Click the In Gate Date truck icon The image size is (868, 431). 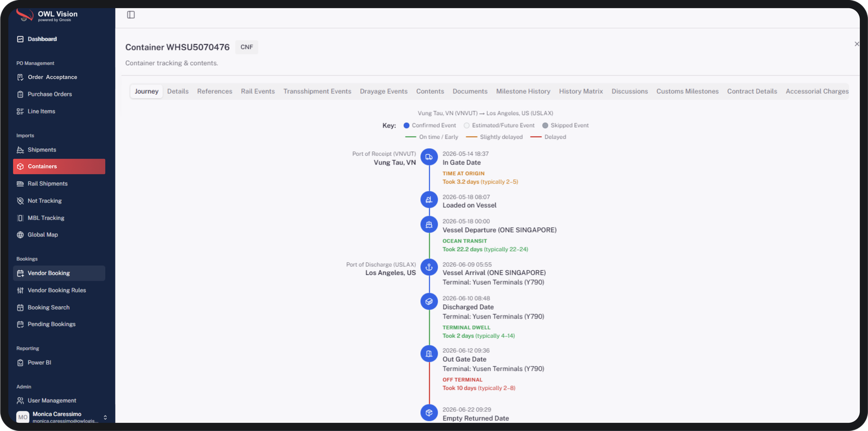(429, 157)
